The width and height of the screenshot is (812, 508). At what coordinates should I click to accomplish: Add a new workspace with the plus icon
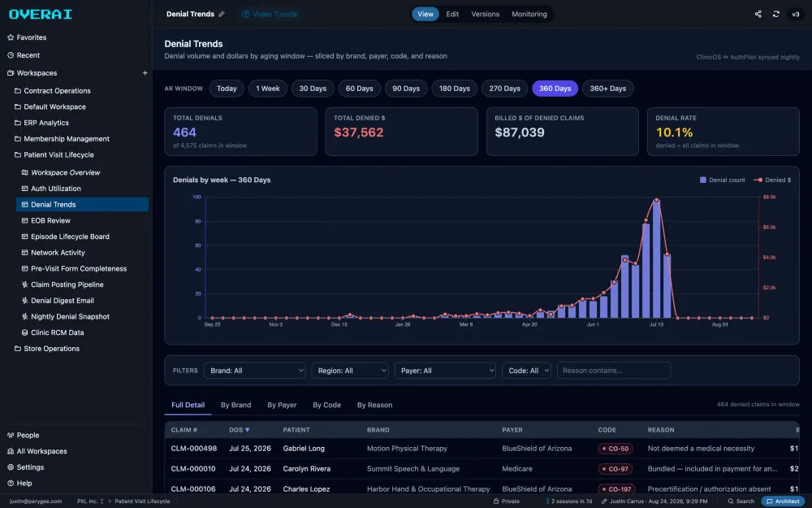[145, 73]
